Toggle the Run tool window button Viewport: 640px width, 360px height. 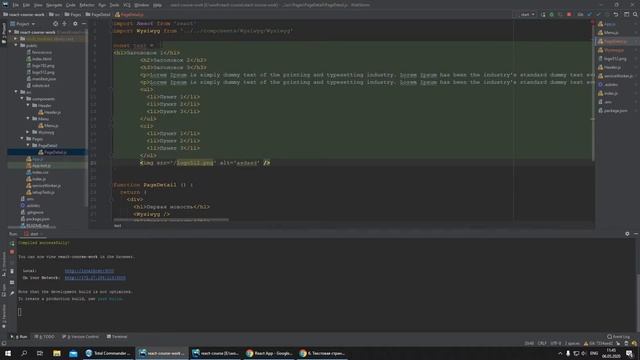pos(19,337)
